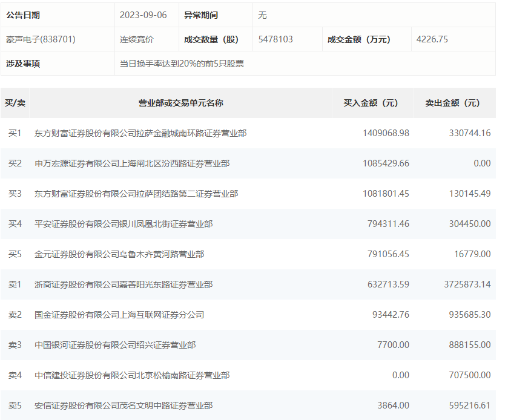The image size is (508, 420).
Task: Click buy amount 3864.00
Action: point(394,405)
